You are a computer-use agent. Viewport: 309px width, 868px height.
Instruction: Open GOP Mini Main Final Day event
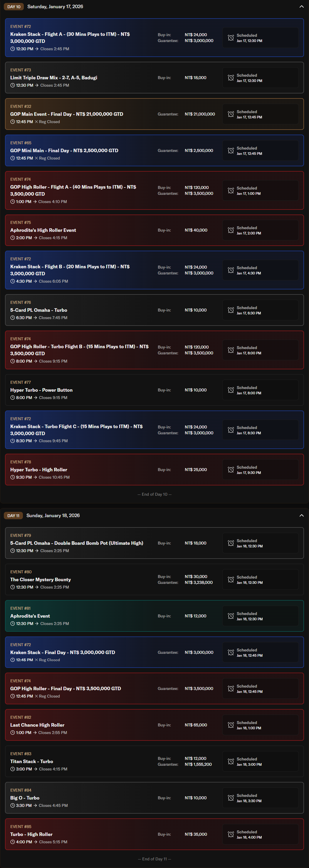click(64, 151)
